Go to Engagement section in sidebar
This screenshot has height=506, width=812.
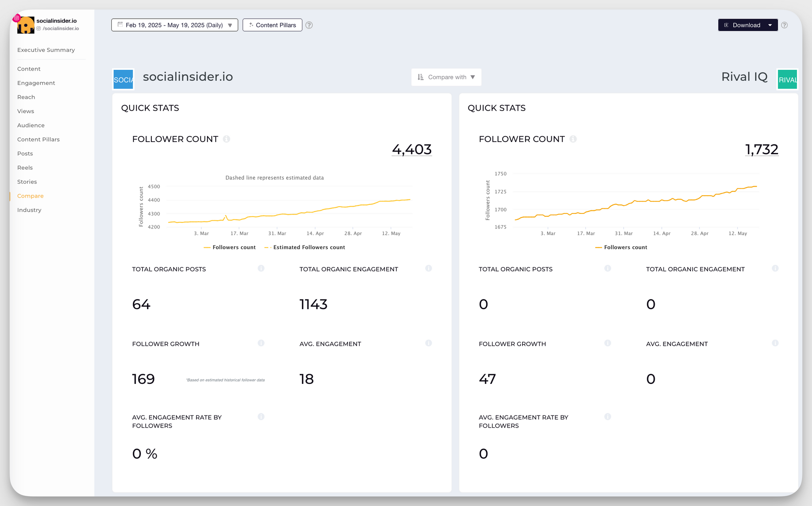point(36,83)
